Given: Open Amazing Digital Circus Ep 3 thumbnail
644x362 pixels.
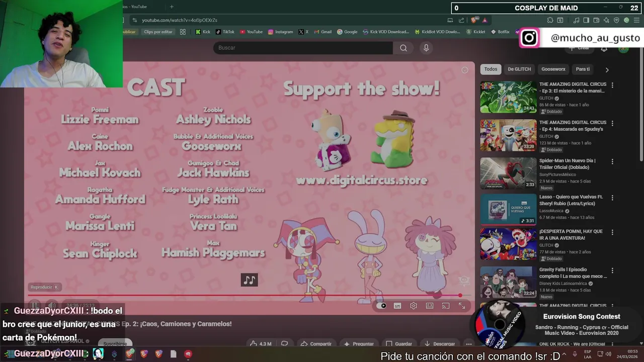Looking at the screenshot, I should 508,97.
